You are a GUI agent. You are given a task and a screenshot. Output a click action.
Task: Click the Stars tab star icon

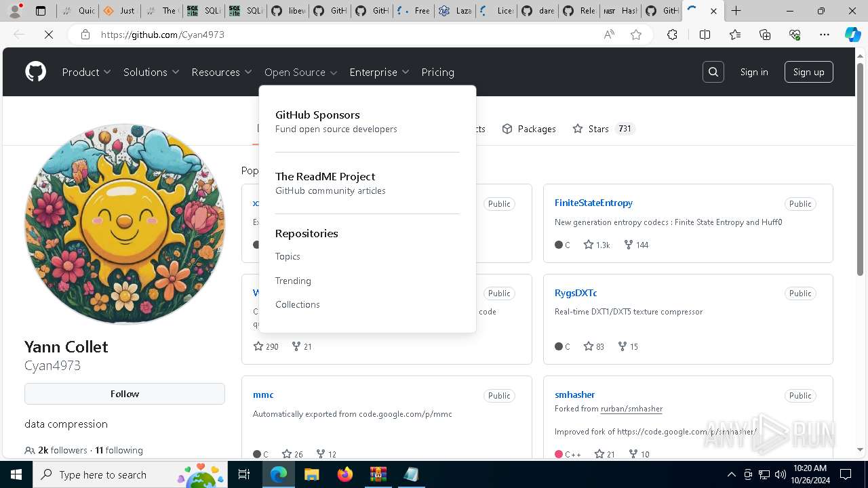[578, 129]
